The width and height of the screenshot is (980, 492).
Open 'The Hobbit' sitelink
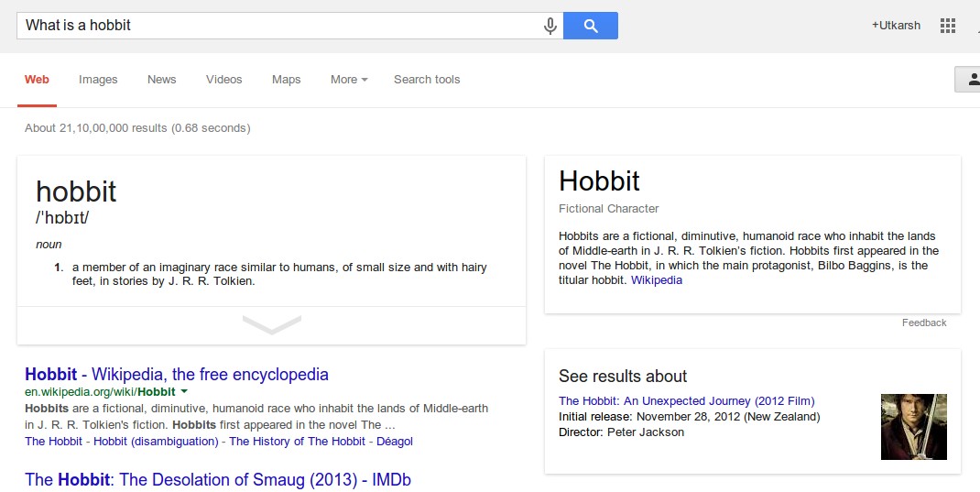point(54,442)
